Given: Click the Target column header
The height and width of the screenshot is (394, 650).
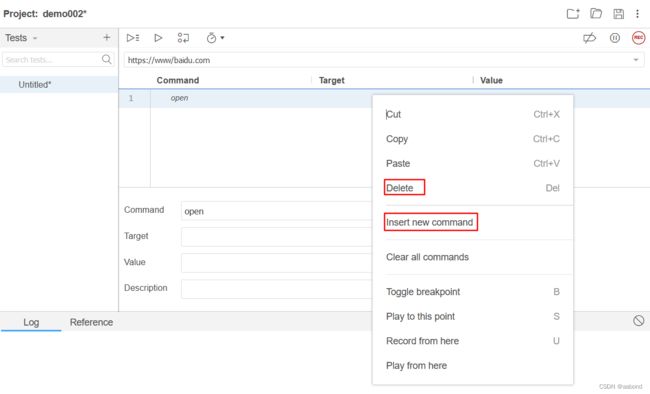Looking at the screenshot, I should (332, 80).
